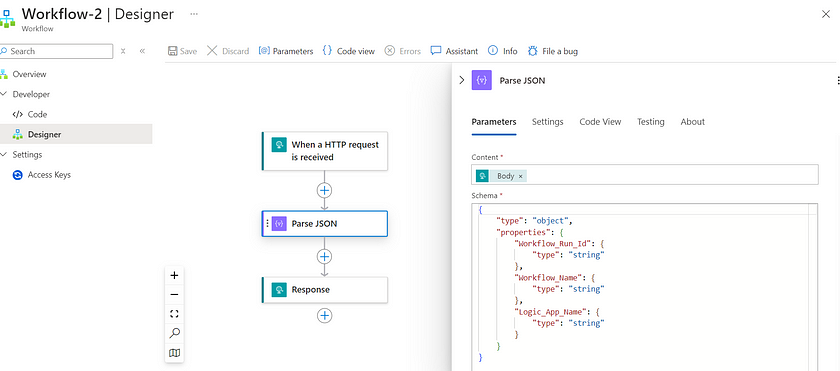Click the Workflow-2 logic app icon in title
This screenshot has height=371, width=840.
click(7, 18)
